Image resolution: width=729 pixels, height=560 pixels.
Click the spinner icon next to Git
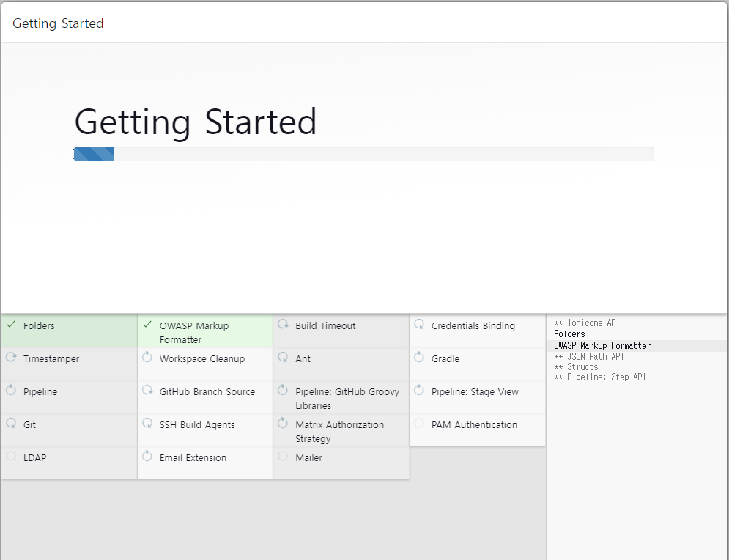click(11, 423)
